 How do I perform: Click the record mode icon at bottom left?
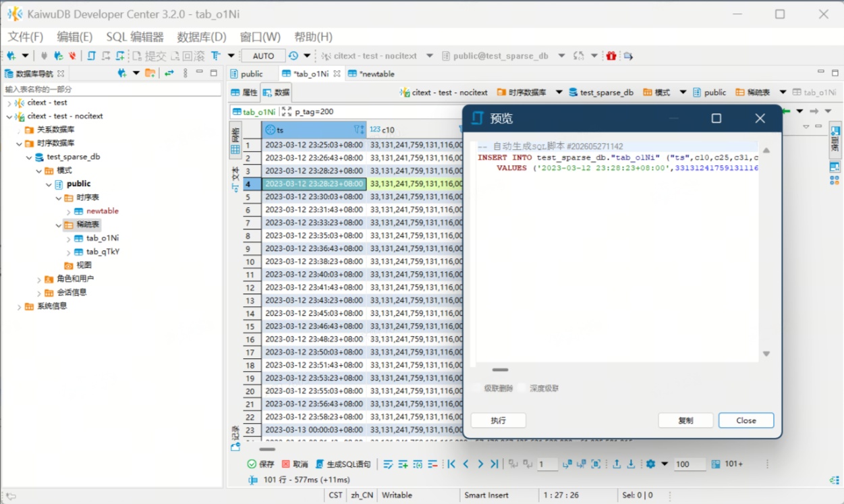pos(235,446)
